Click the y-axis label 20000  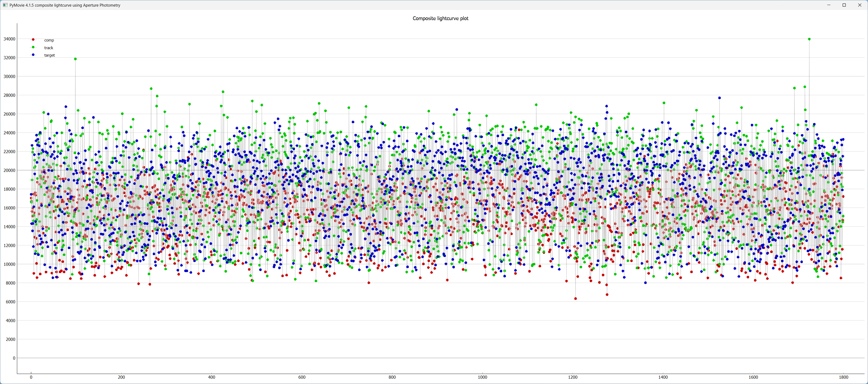click(x=10, y=170)
